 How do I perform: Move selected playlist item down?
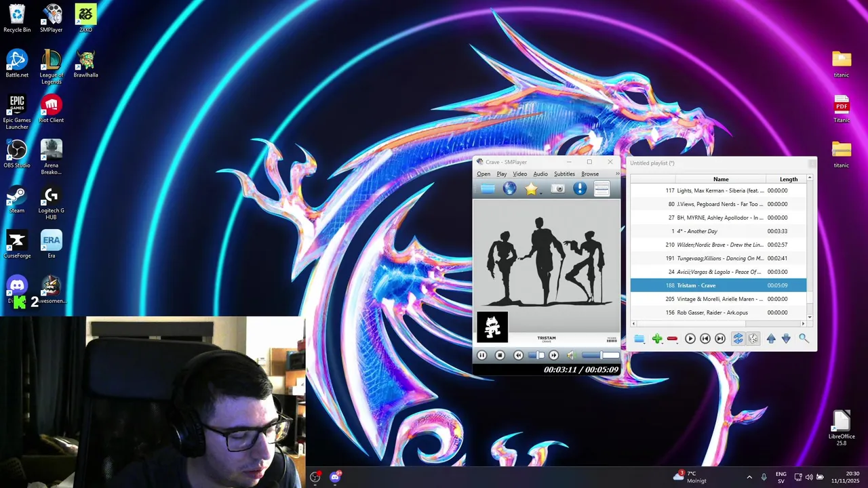pyautogui.click(x=786, y=338)
